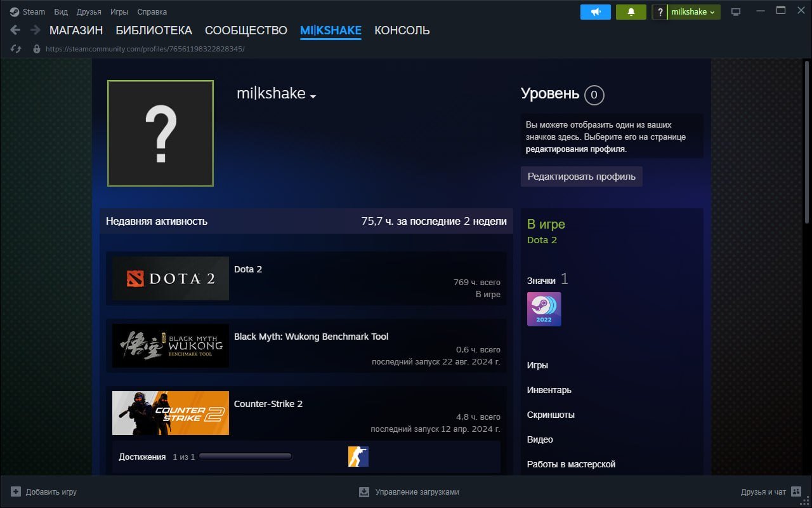The width and height of the screenshot is (812, 508).
Task: Minimize the Steam window
Action: coord(760,11)
